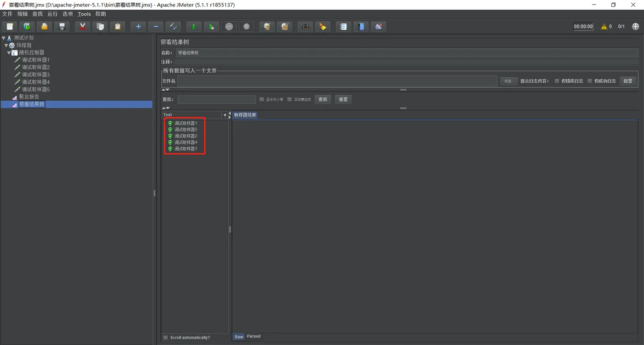Click the 随机控制器 controller icon in tree
644x345 pixels.
pos(15,52)
